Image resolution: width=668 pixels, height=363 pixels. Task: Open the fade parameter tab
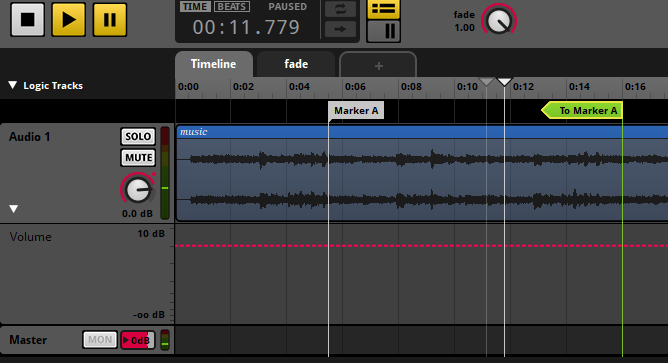click(x=296, y=64)
